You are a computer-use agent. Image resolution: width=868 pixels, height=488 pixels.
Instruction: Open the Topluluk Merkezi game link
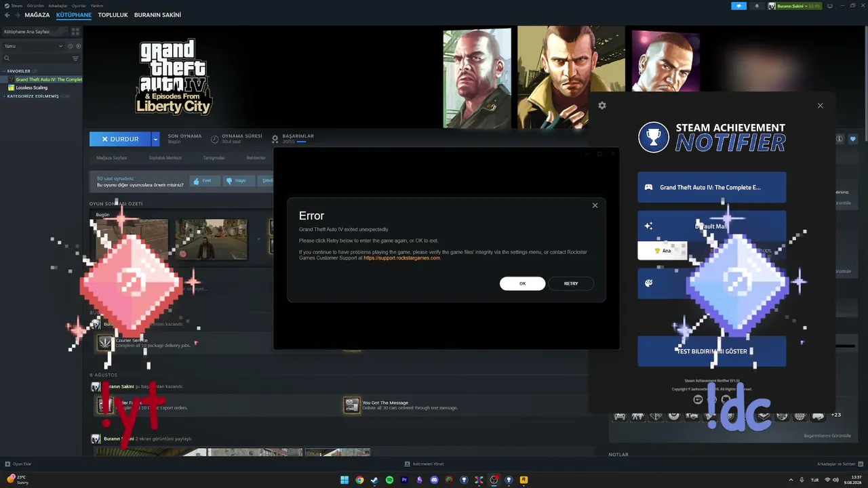pos(165,158)
